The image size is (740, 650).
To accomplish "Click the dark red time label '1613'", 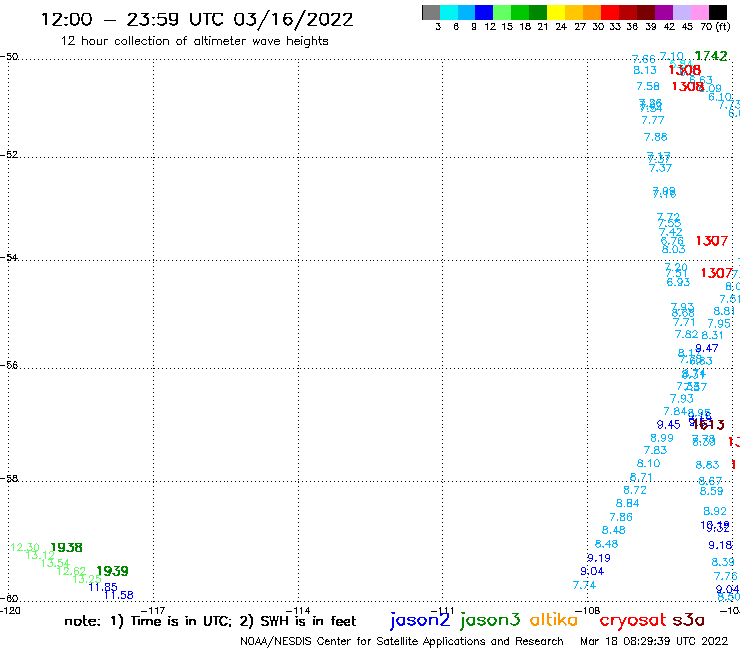I will (709, 425).
